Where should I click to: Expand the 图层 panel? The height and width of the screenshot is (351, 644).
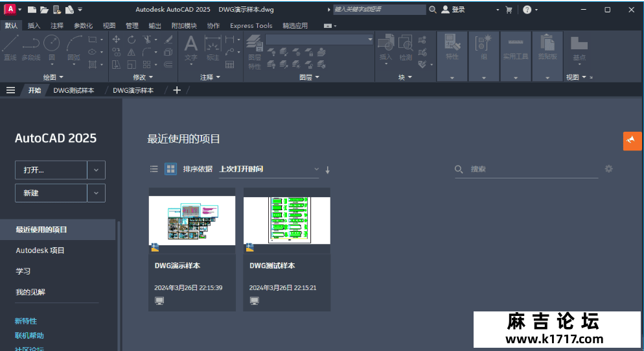tap(309, 77)
